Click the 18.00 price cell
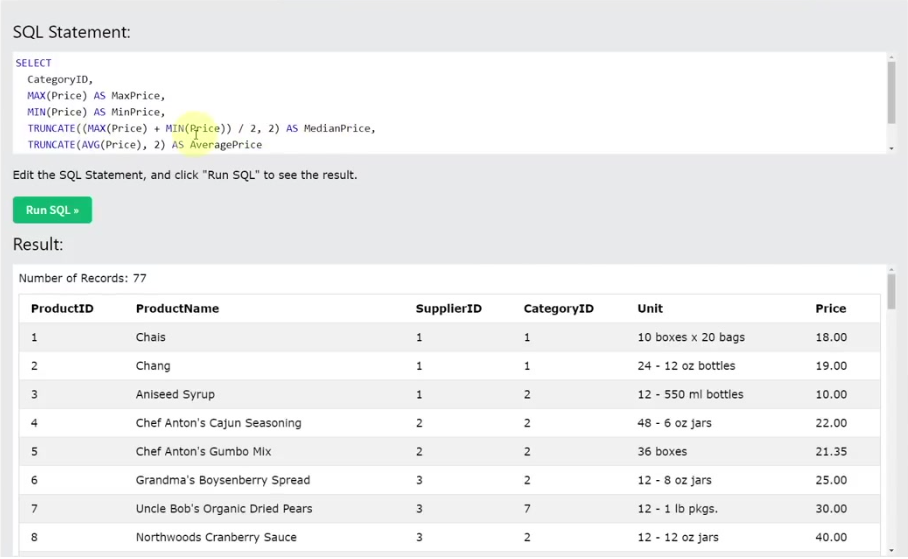 click(x=831, y=337)
